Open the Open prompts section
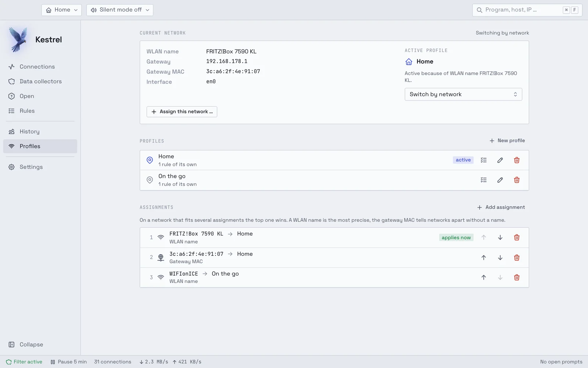The image size is (588, 368). (x=40, y=96)
